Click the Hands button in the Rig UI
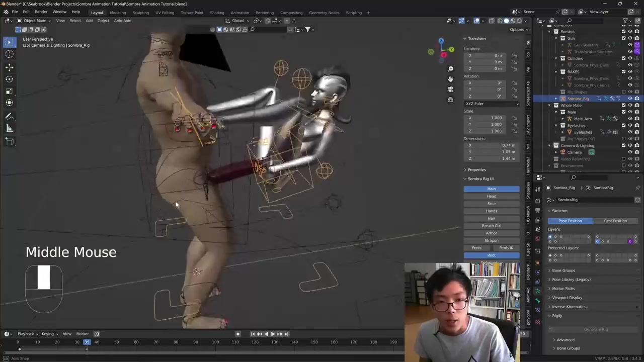 [491, 211]
